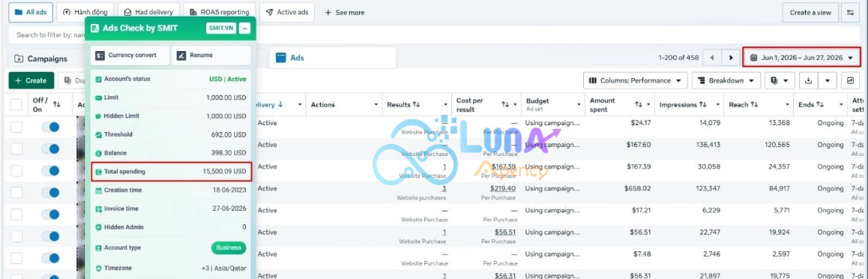Turn off the ad in the $167.39 row
This screenshot has height=279, width=868.
[50, 170]
